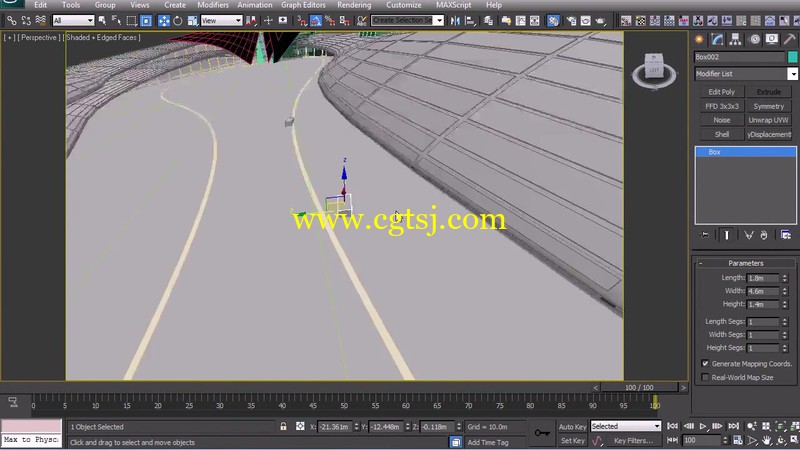800x450 pixels.
Task: Toggle Show End Result button
Action: [727, 235]
